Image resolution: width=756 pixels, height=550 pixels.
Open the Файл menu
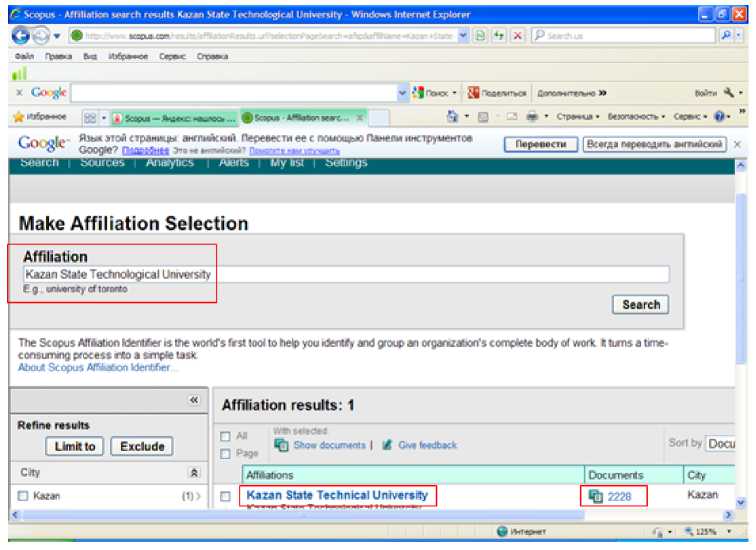coord(24,56)
